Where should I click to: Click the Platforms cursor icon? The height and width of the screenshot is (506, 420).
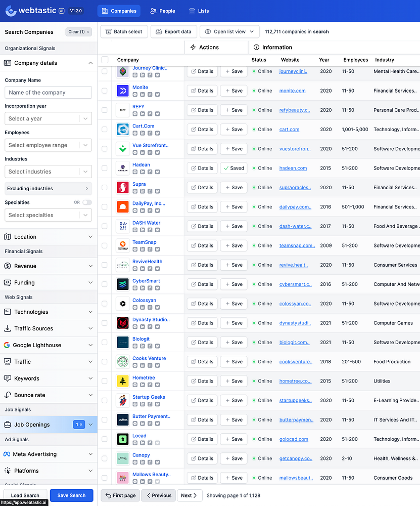pos(8,471)
